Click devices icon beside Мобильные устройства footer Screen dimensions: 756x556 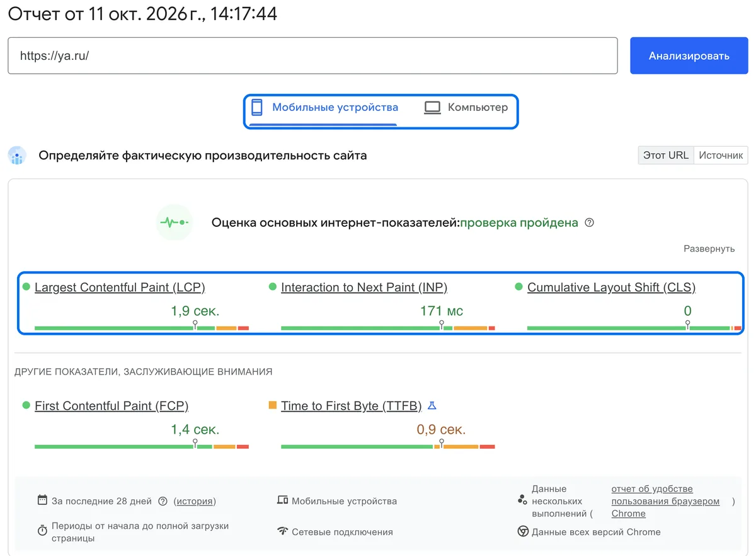282,501
